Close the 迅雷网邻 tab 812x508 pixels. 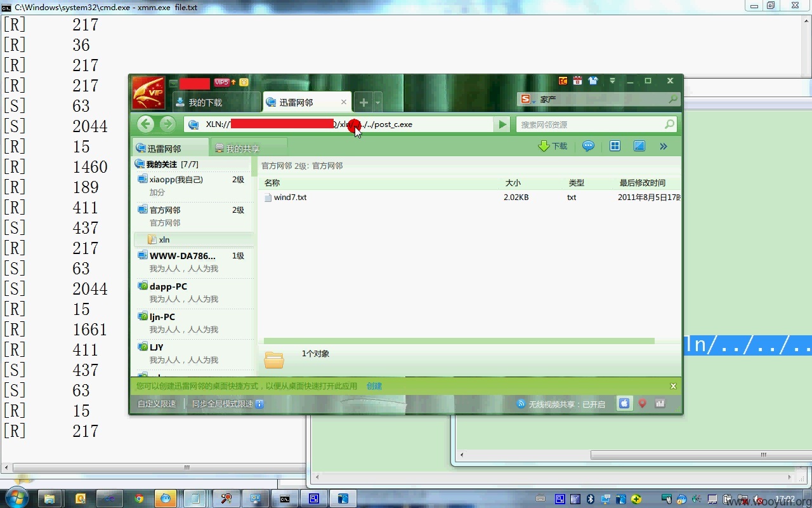pyautogui.click(x=344, y=102)
